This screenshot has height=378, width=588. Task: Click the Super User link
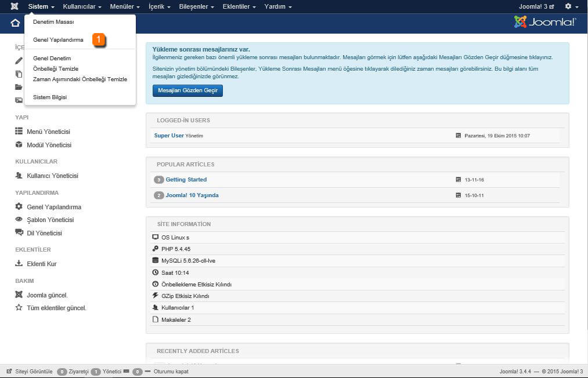(169, 136)
